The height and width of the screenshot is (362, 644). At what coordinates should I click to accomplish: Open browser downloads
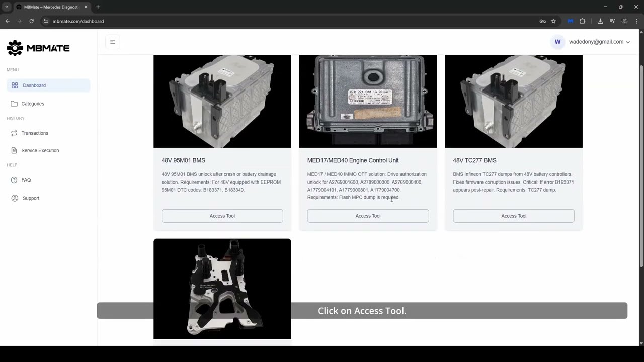600,21
